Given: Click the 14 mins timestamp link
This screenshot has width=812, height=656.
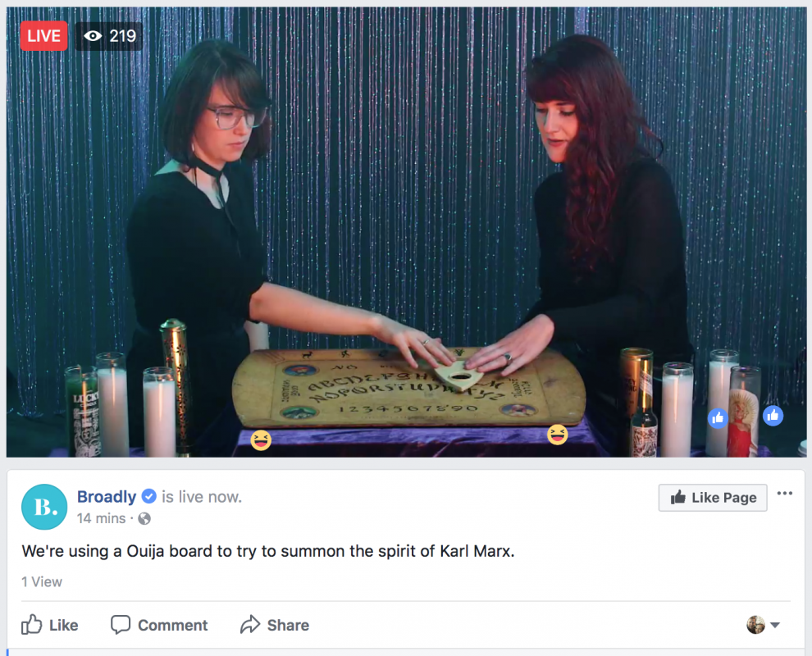Looking at the screenshot, I should click(102, 518).
